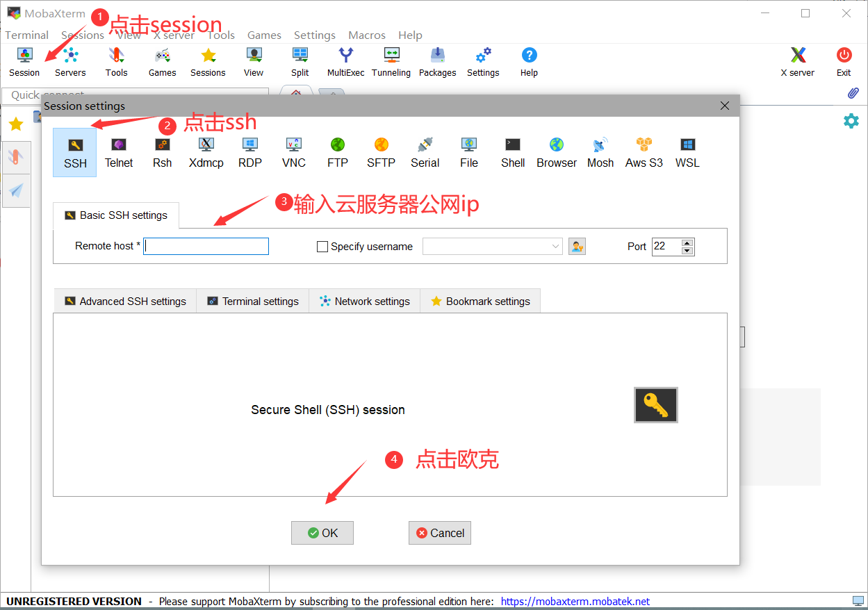Viewport: 868px width, 610px height.
Task: Close the Session settings dialog
Action: 725,106
